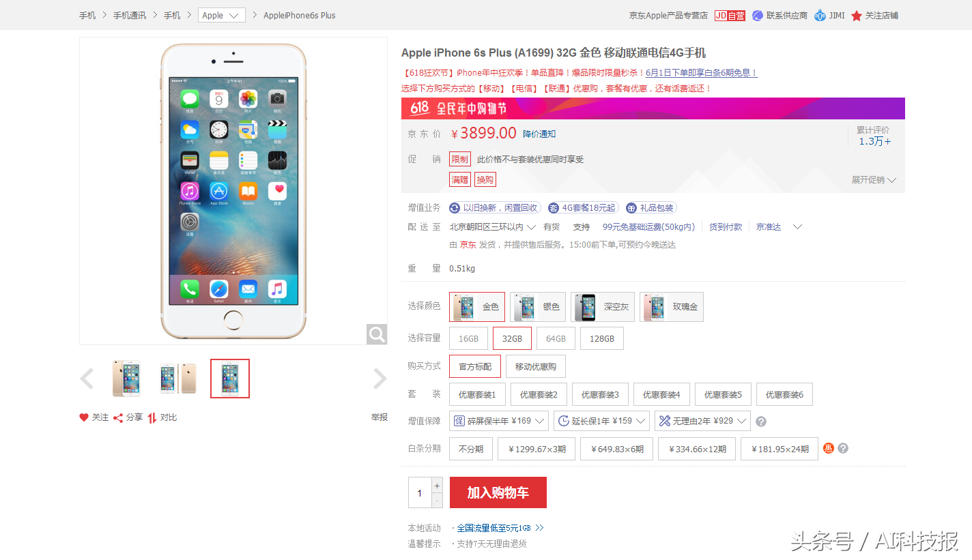Select the 深空灰 color option
Screen dimensions: 972x560
pos(603,307)
